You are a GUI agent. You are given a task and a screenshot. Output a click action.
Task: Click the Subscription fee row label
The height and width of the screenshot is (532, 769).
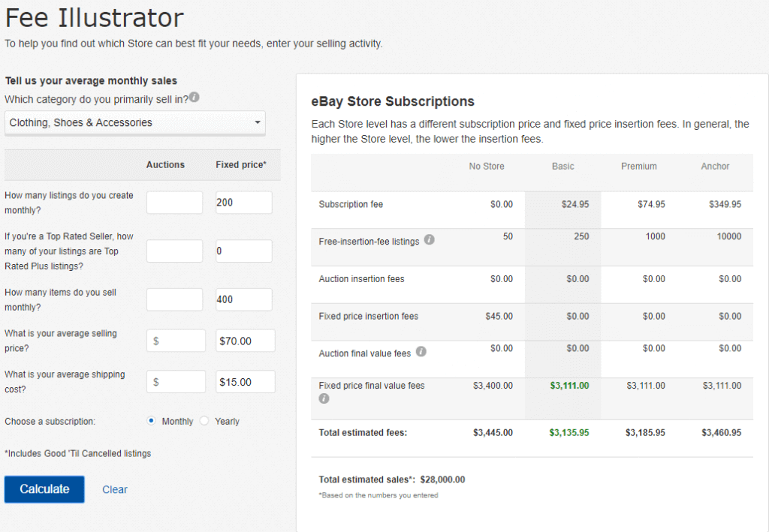click(351, 204)
